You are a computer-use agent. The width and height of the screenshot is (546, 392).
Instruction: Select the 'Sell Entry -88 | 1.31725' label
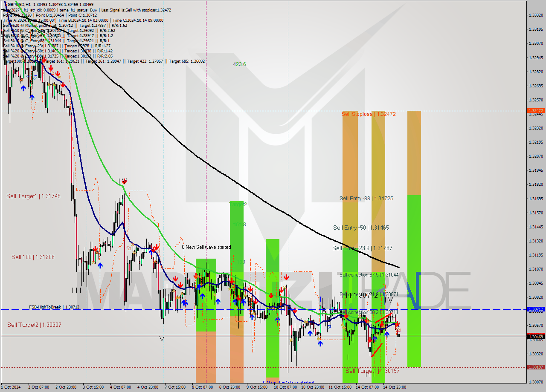click(366, 198)
